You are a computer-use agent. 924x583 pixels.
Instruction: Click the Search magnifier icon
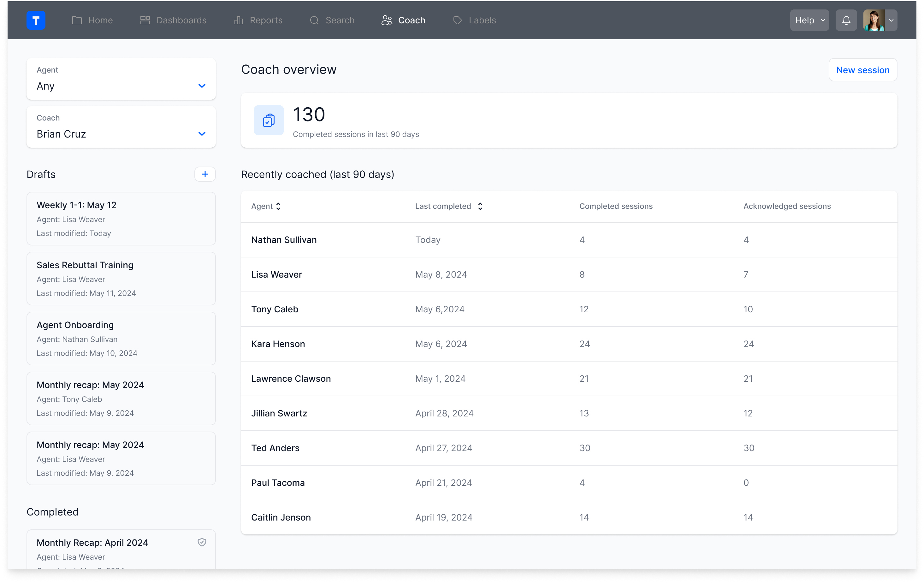[314, 20]
